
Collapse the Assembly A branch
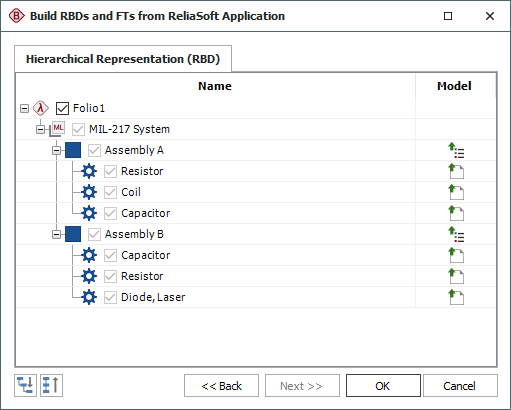pos(57,151)
